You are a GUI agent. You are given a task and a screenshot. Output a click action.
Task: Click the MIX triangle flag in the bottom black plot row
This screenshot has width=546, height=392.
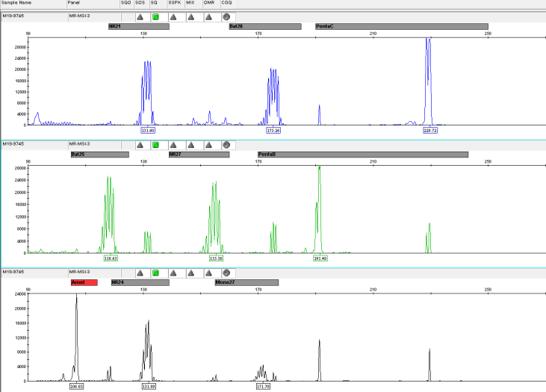click(190, 273)
